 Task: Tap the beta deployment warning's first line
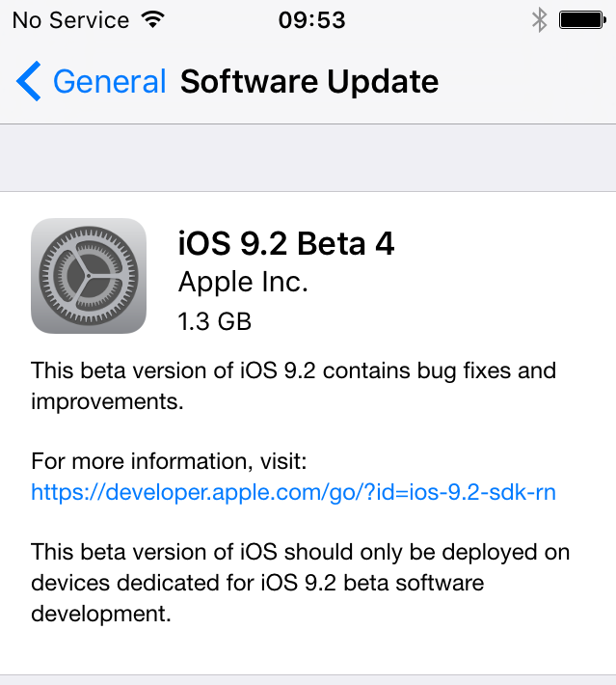coord(300,552)
